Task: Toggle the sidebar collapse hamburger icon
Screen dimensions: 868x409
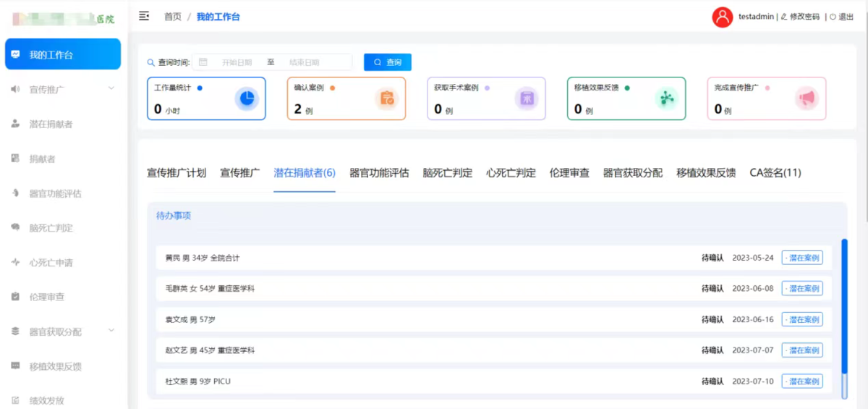Action: (144, 16)
